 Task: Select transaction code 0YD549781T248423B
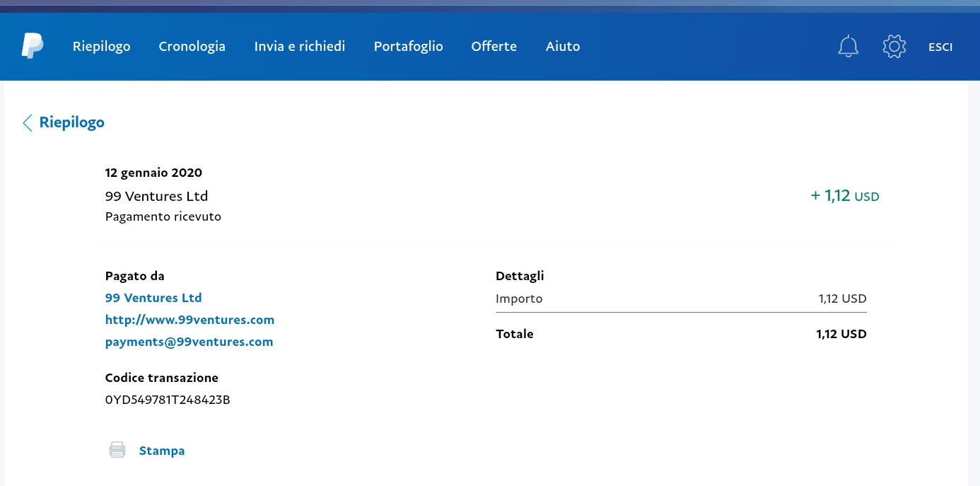[x=168, y=400]
